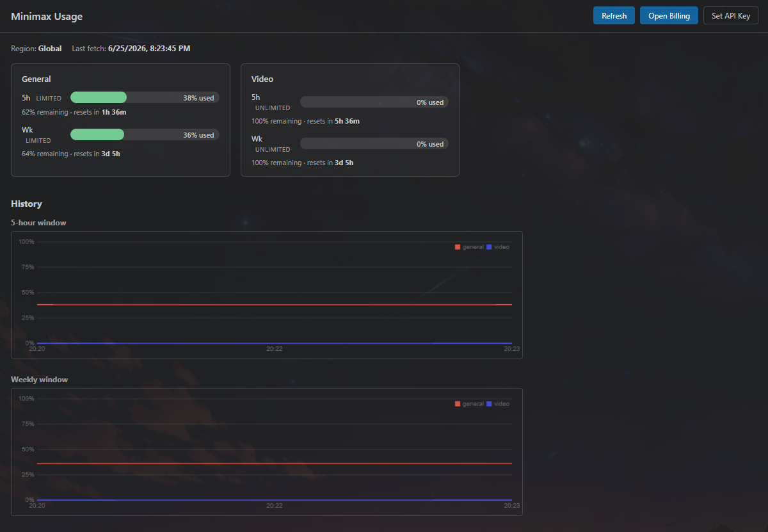
Task: Toggle general legend in Weekly chart
Action: pos(469,403)
